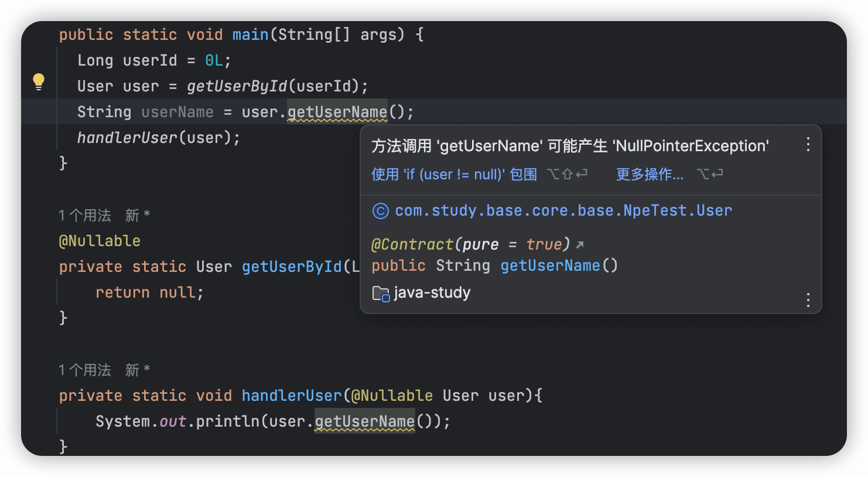Click getUserName link in popup signature
The image size is (868, 477).
coord(550,266)
